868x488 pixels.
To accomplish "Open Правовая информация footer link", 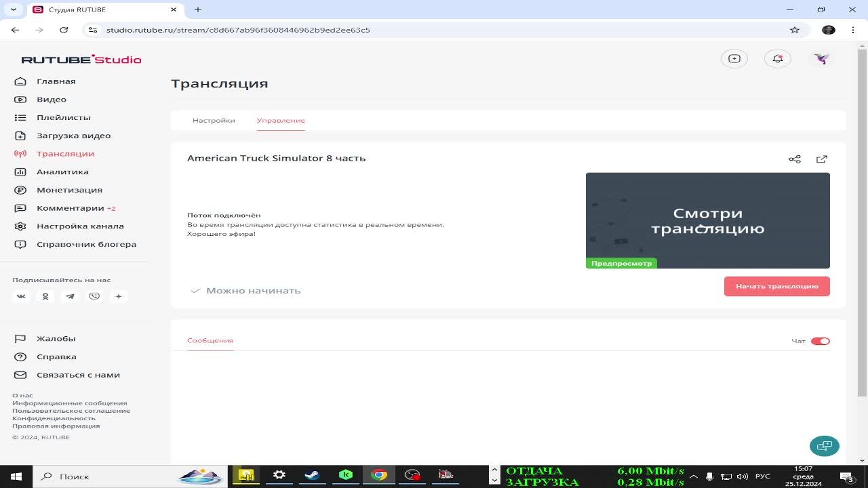I will [56, 426].
